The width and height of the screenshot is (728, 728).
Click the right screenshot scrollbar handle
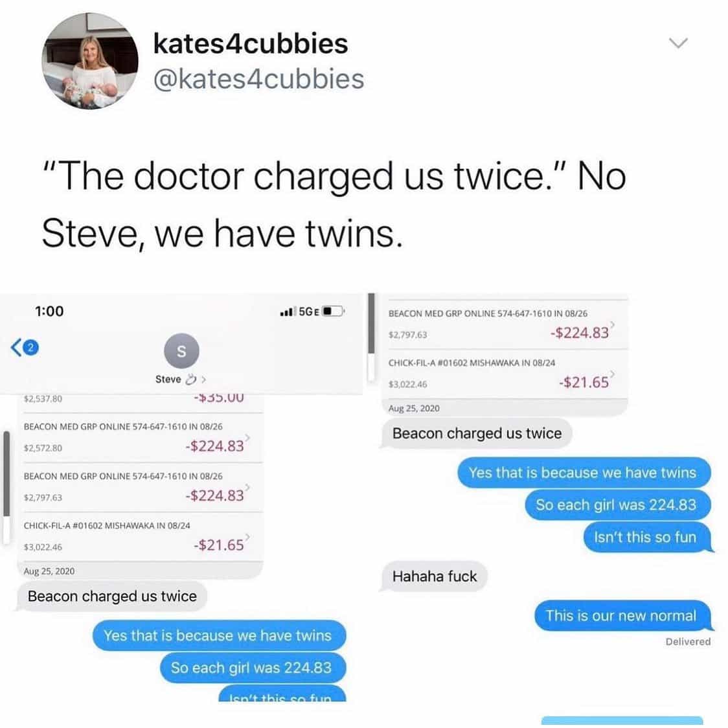pyautogui.click(x=371, y=324)
